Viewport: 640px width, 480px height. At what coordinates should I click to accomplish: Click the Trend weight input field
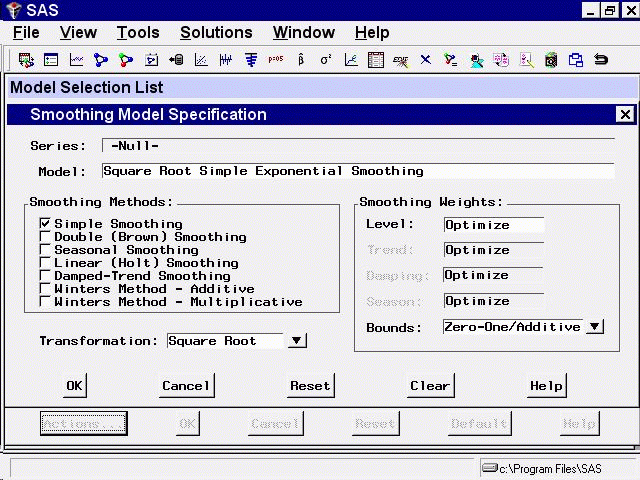(x=494, y=250)
